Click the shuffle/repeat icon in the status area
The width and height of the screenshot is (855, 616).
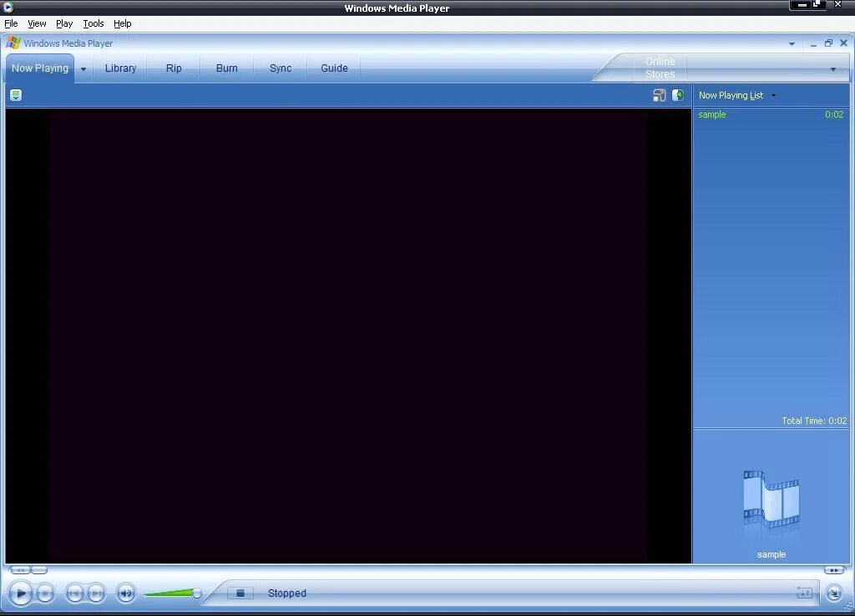[804, 593]
